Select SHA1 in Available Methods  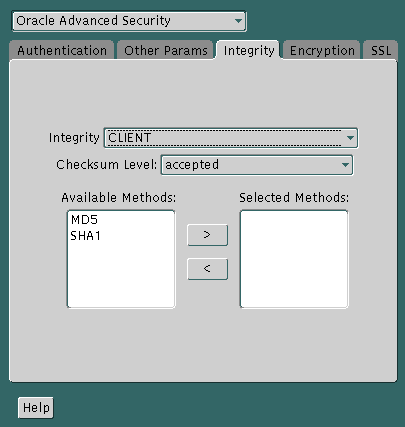click(85, 236)
